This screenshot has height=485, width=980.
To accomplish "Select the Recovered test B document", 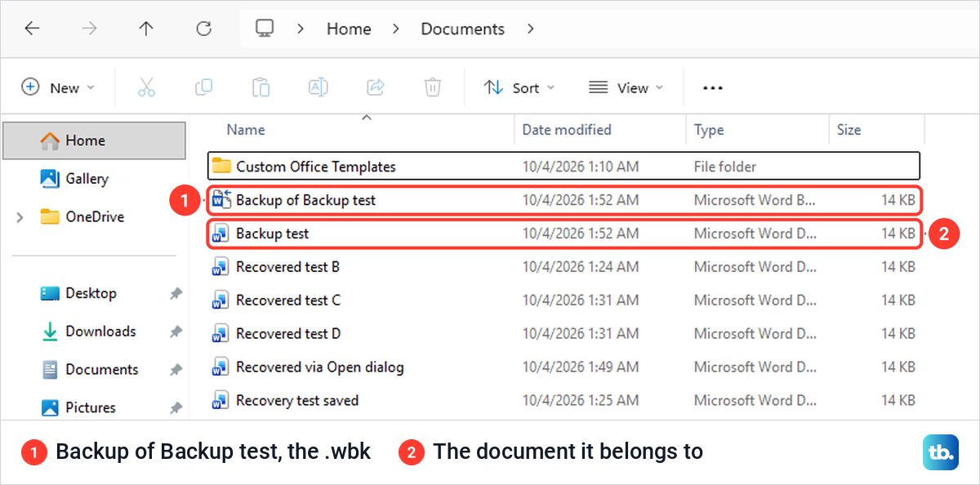I will tap(563, 266).
